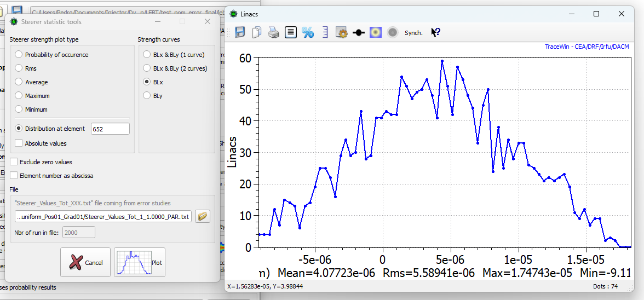Open chart settings with the gear icon
644x300 pixels.
click(342, 33)
